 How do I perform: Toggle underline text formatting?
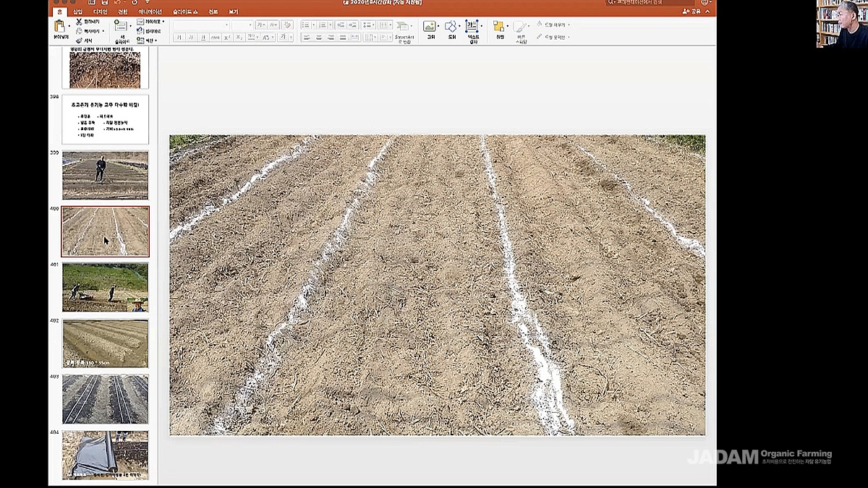click(x=203, y=37)
